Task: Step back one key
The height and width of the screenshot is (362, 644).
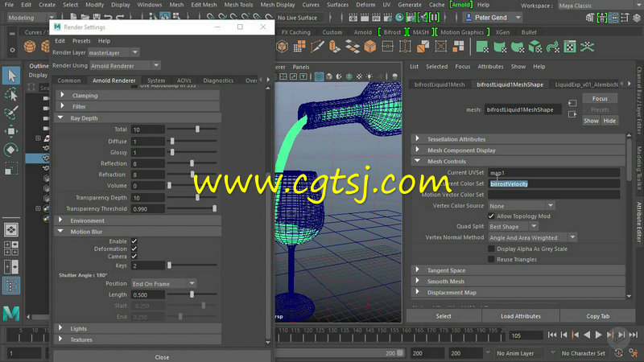Action: point(575,335)
